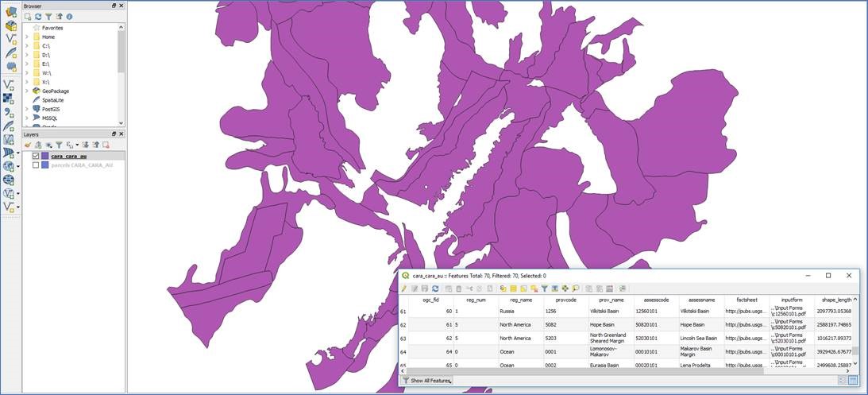
Task: Click the Invert Selection icon
Action: (523, 288)
